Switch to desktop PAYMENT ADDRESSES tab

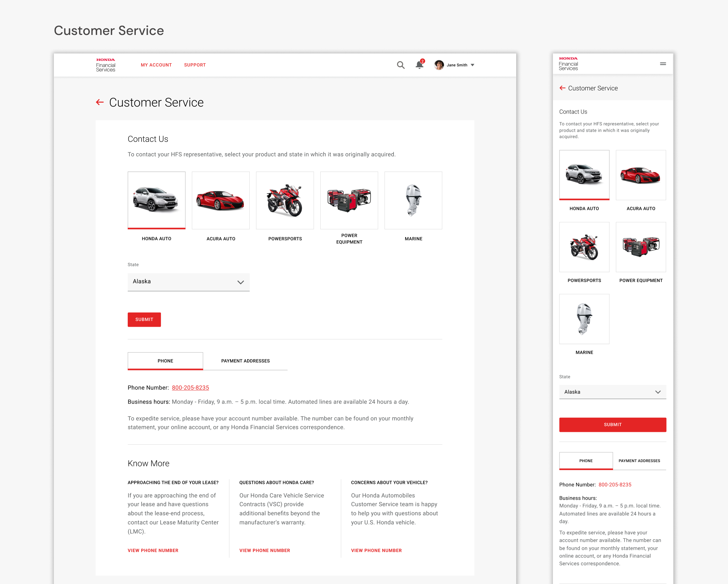[x=245, y=361]
